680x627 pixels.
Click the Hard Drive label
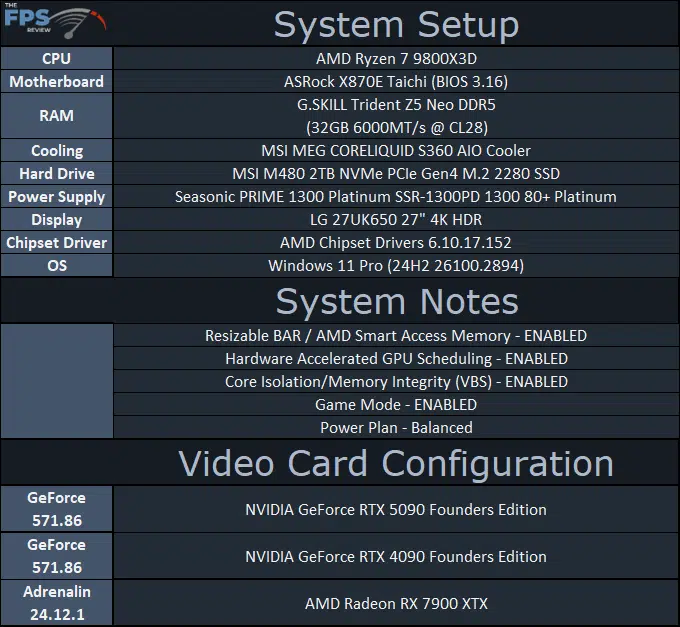[x=57, y=173]
